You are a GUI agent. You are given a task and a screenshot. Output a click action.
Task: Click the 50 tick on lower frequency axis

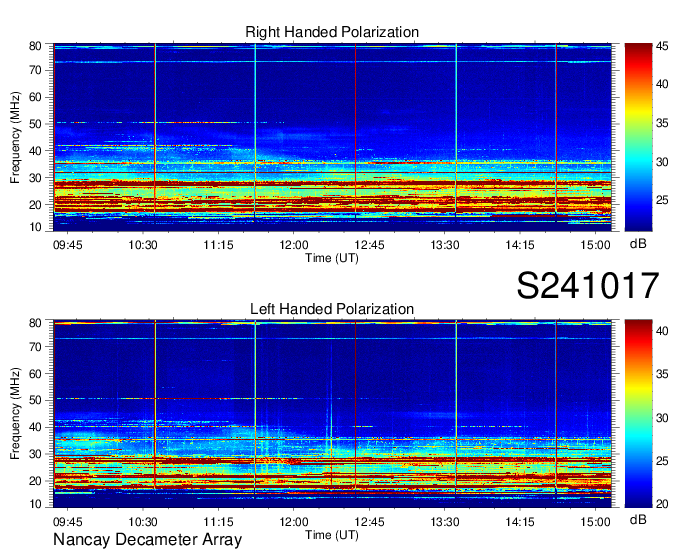pyautogui.click(x=35, y=400)
